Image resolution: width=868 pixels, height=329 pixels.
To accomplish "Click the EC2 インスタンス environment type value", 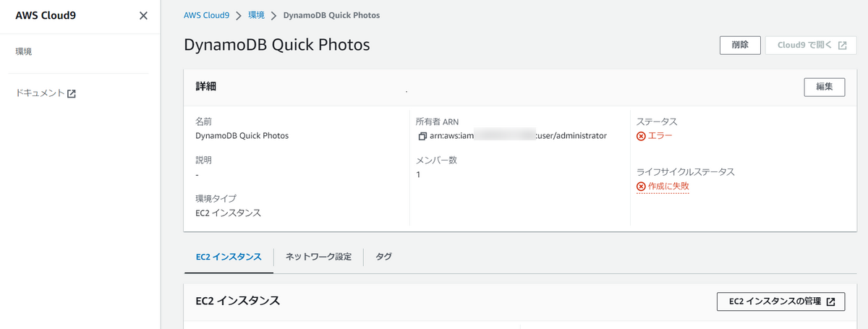I will pyautogui.click(x=228, y=213).
